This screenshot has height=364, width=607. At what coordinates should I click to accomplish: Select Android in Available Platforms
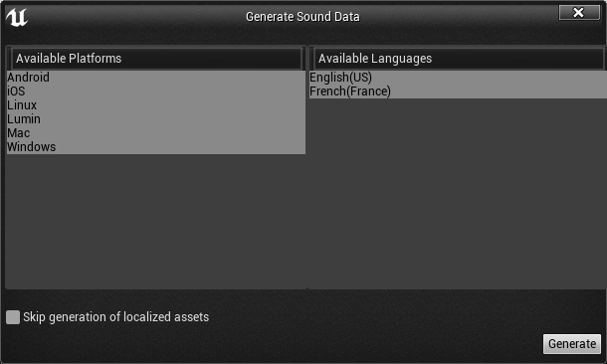click(156, 78)
